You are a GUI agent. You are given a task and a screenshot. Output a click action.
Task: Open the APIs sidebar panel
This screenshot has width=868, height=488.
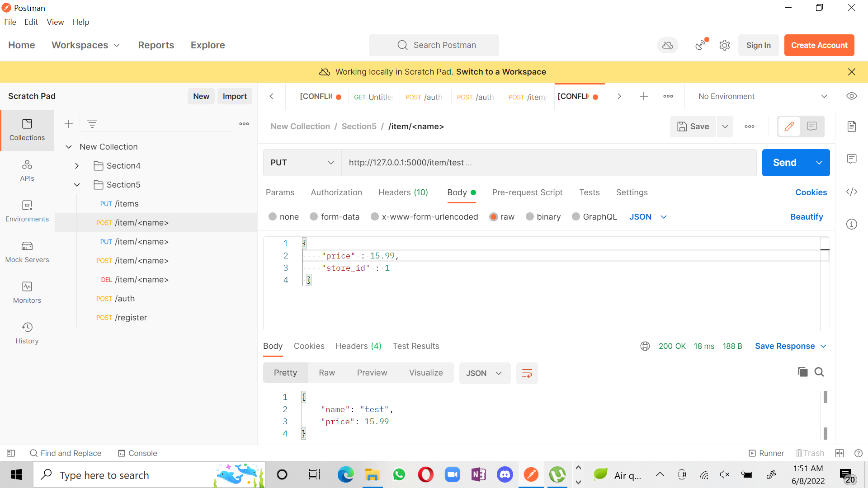click(x=27, y=171)
